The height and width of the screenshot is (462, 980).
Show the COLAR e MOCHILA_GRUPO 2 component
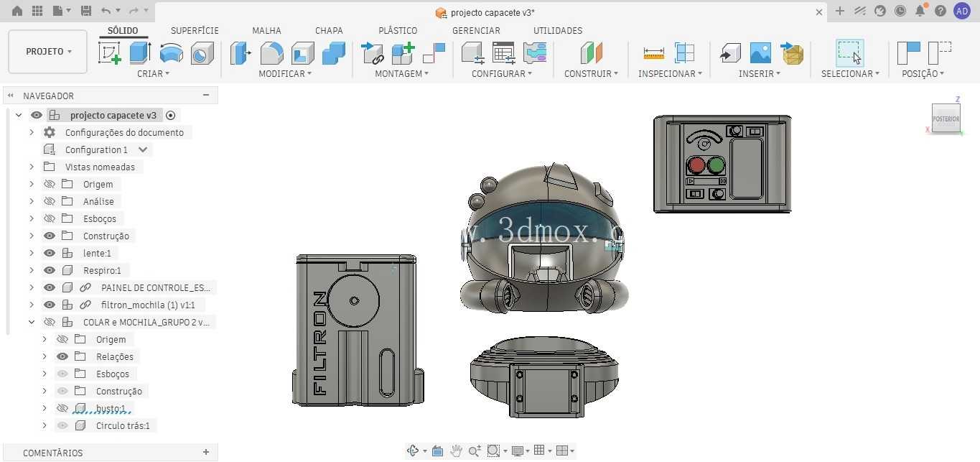click(50, 322)
